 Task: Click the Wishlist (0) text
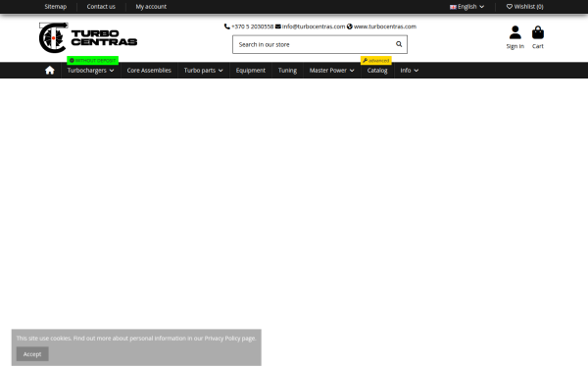529,7
